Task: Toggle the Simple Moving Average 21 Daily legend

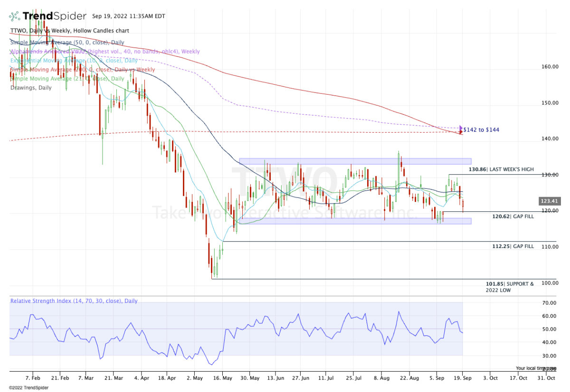Action: [x=67, y=78]
